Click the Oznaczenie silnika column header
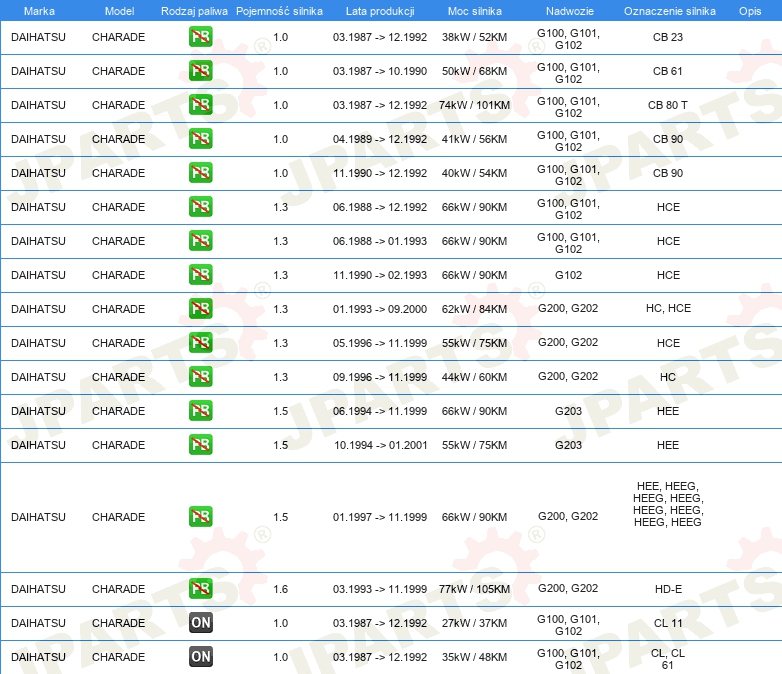782x674 pixels. point(669,10)
